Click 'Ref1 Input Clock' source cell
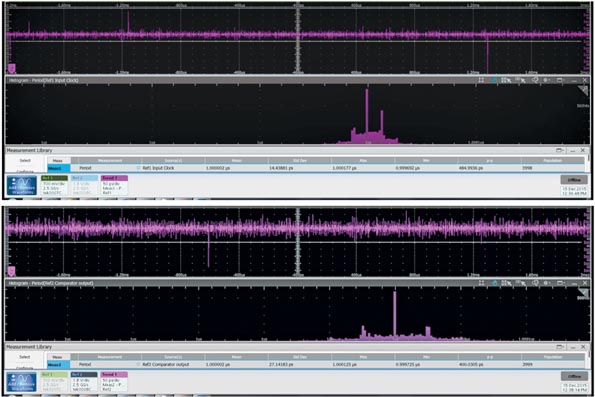The image size is (595, 397). coord(158,168)
